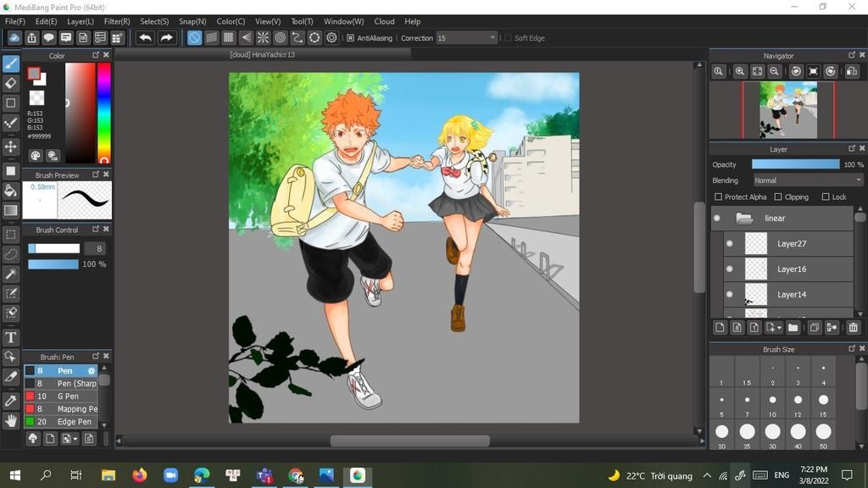Enable circle snap

click(x=280, y=37)
